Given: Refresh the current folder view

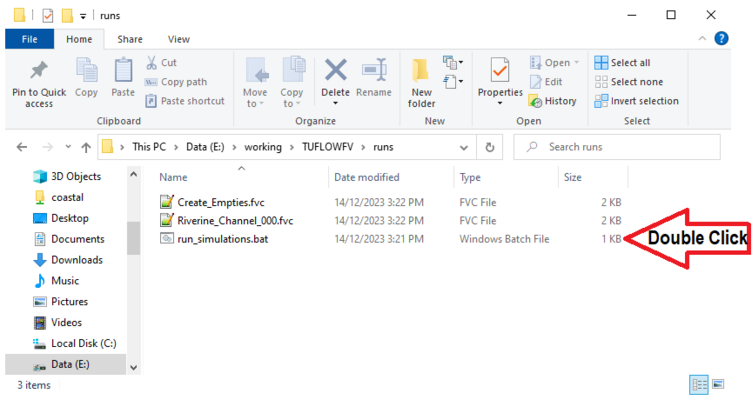Looking at the screenshot, I should 489,147.
